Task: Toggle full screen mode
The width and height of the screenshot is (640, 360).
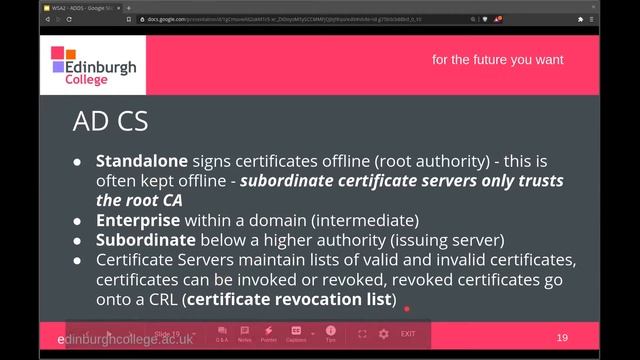Action: point(362,334)
